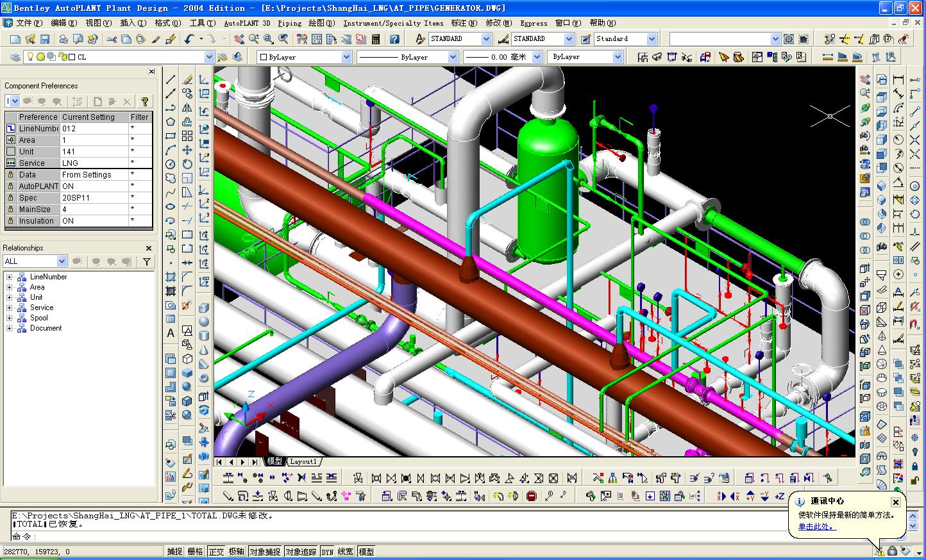The image size is (926, 560).
Task: Select the Rectangle draw tool
Action: click(x=171, y=136)
